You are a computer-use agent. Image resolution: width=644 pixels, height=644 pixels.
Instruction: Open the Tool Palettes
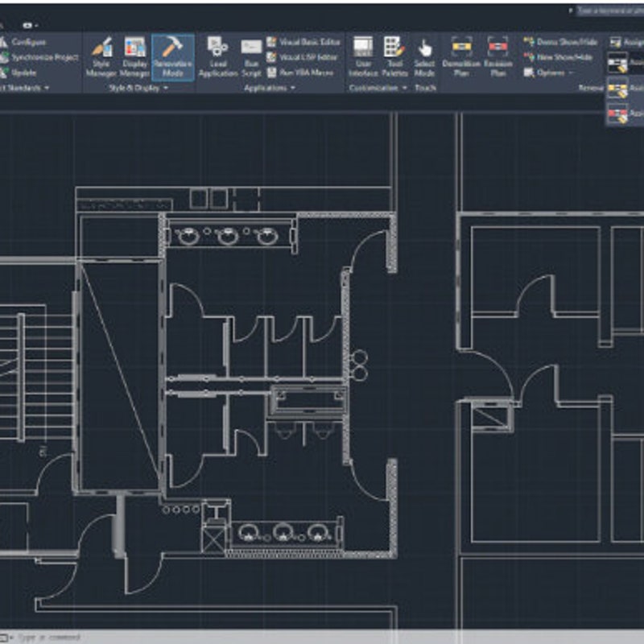pyautogui.click(x=391, y=48)
